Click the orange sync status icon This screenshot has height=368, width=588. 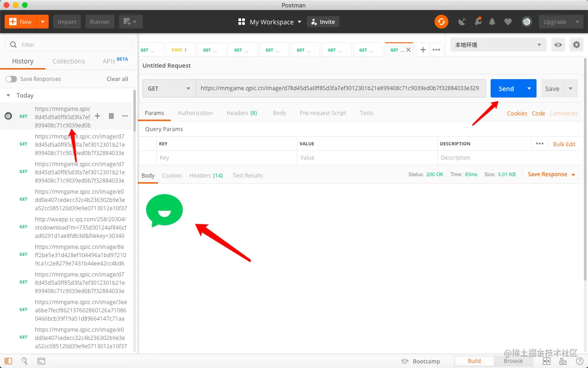point(441,22)
